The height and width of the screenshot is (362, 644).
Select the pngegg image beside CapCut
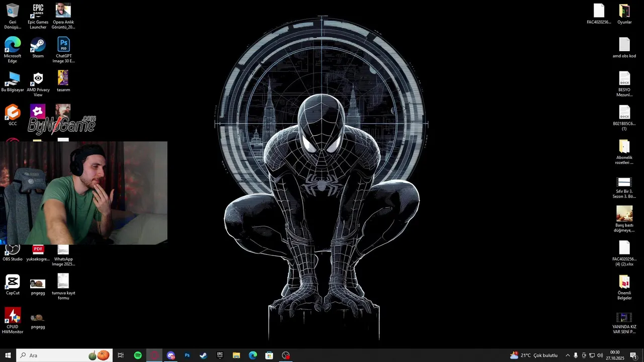click(38, 286)
